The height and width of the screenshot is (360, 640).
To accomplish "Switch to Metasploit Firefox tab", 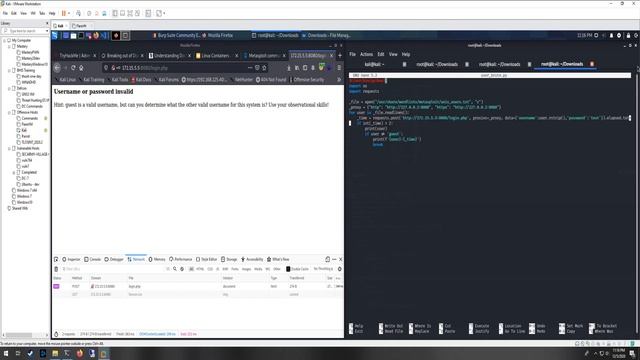I will point(263,56).
